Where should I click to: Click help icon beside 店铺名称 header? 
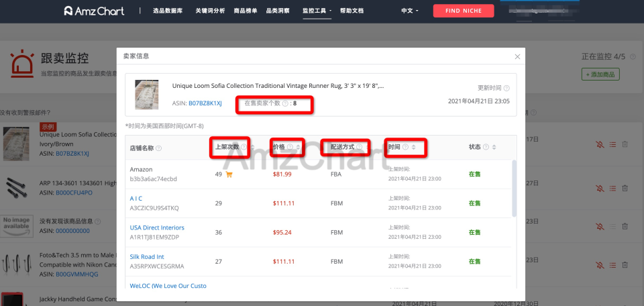pos(158,148)
